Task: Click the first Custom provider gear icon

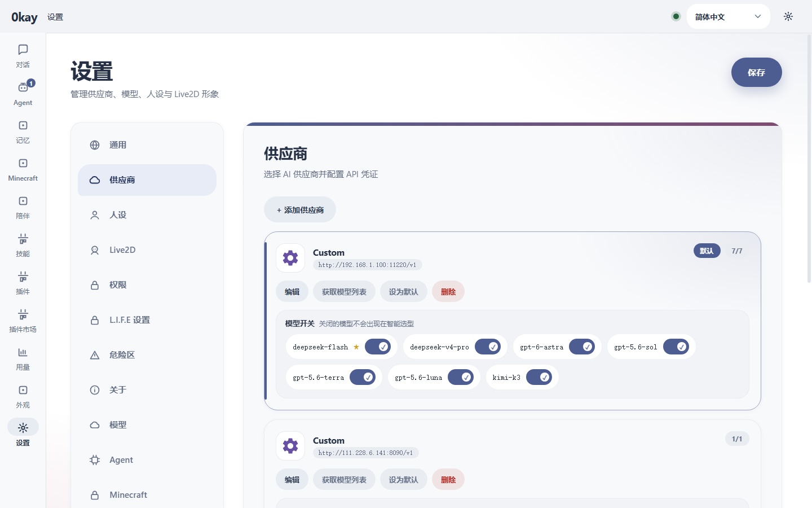Action: coord(290,258)
